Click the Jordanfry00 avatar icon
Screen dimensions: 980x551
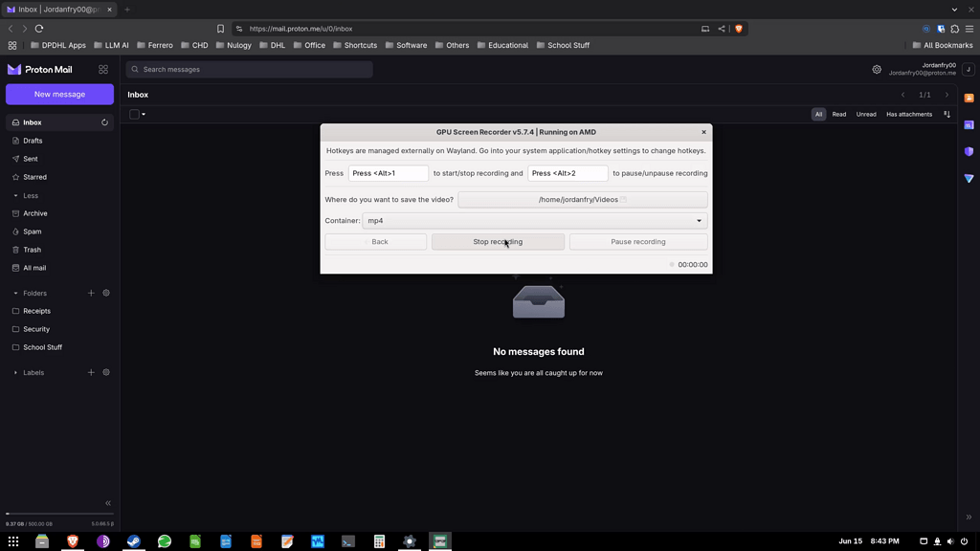[967, 69]
